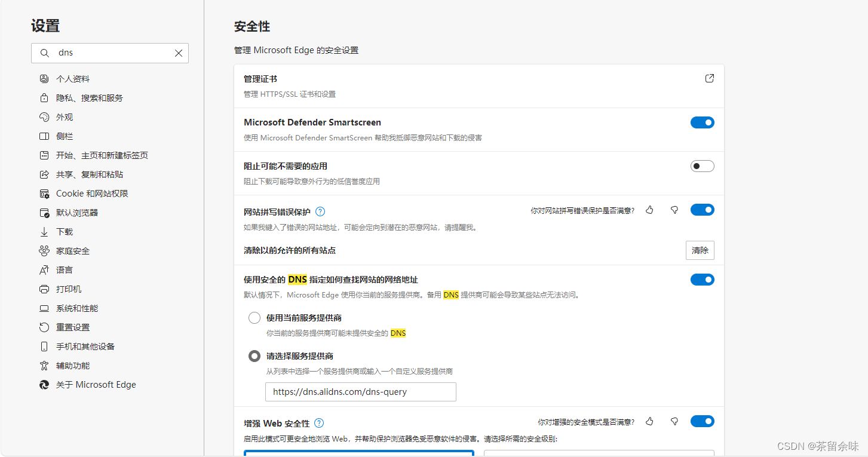The height and width of the screenshot is (457, 868).
Task: Click the 侧栏 sidebar icon
Action: coord(44,136)
